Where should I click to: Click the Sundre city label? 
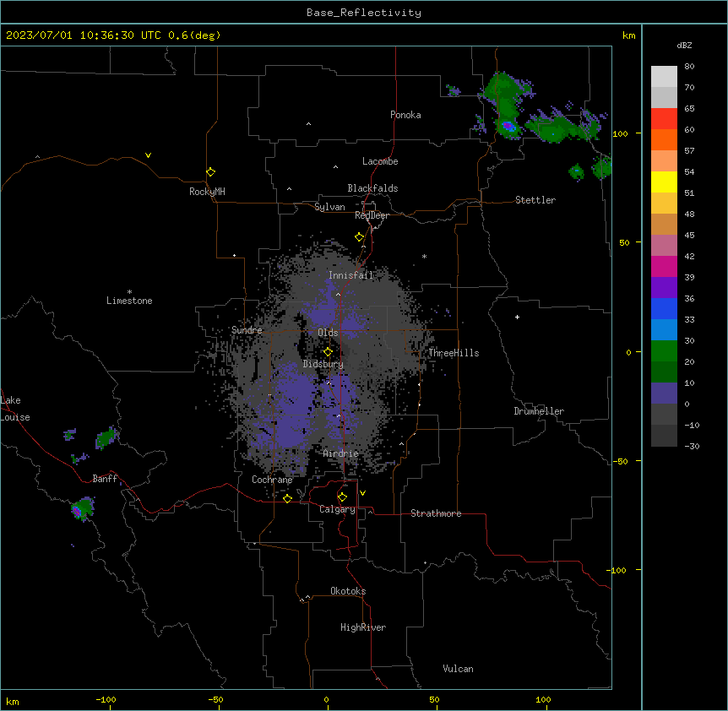[247, 330]
